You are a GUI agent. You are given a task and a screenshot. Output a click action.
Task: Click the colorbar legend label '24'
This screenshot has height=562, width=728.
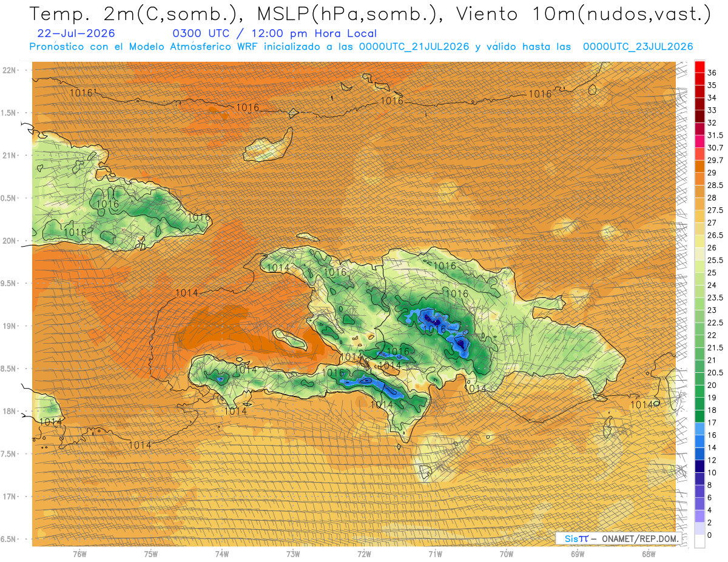pos(712,285)
